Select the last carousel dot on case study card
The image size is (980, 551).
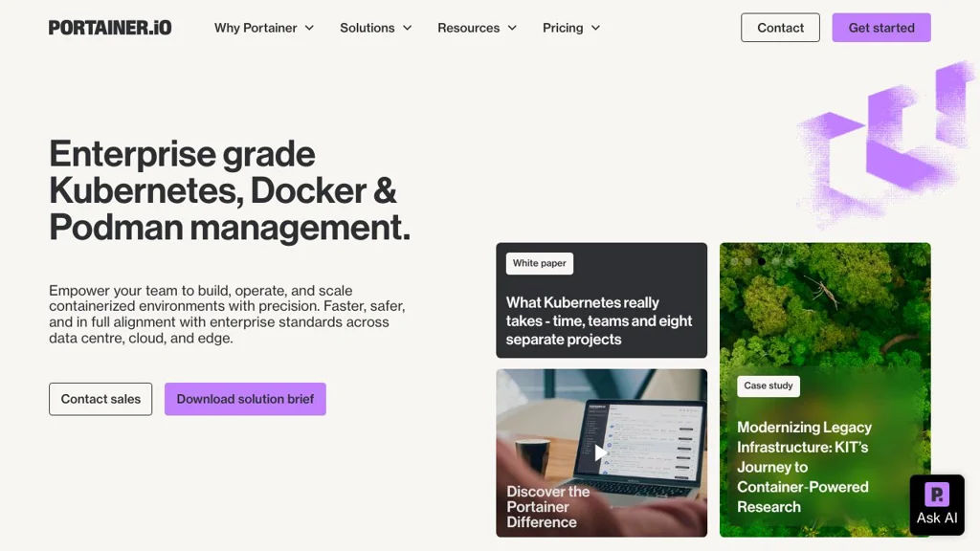[x=790, y=261]
